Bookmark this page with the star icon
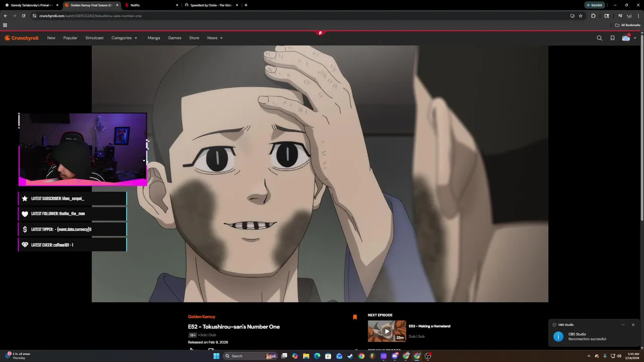The image size is (644, 362). click(x=581, y=16)
